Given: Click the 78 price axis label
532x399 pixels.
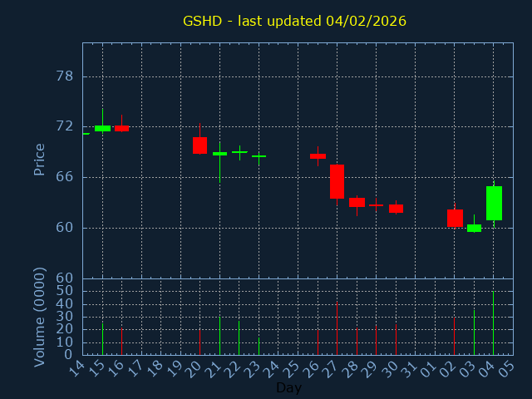Looking at the screenshot, I should click(63, 76).
